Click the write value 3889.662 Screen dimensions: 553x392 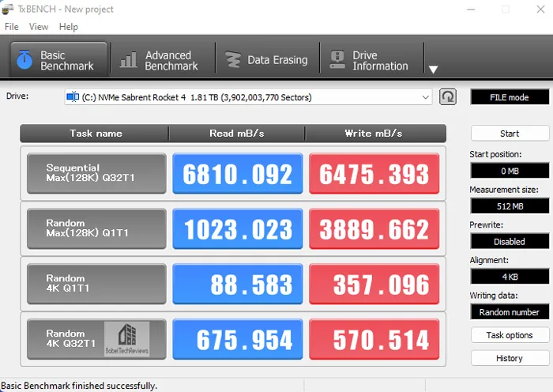(x=374, y=228)
